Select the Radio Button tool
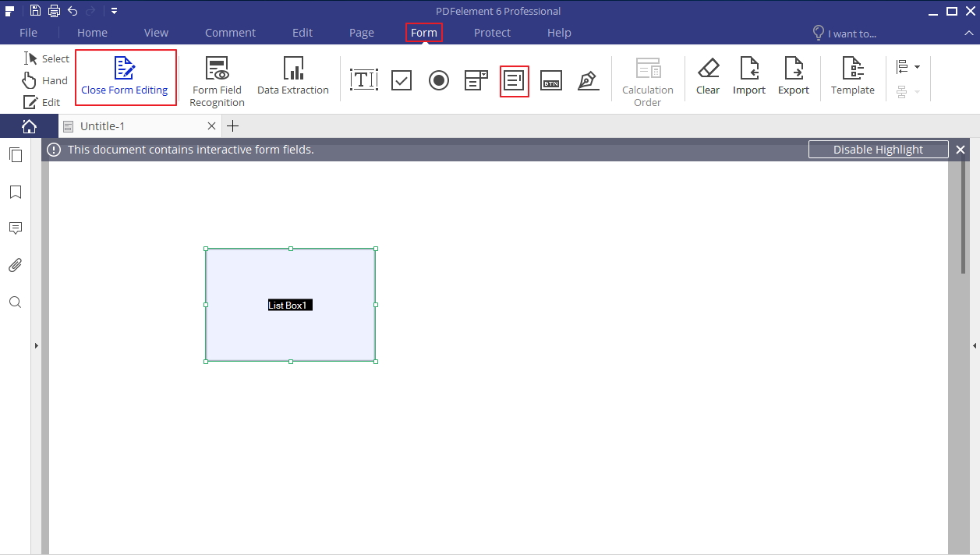Screen dimensions: 980x555 pyautogui.click(x=439, y=80)
